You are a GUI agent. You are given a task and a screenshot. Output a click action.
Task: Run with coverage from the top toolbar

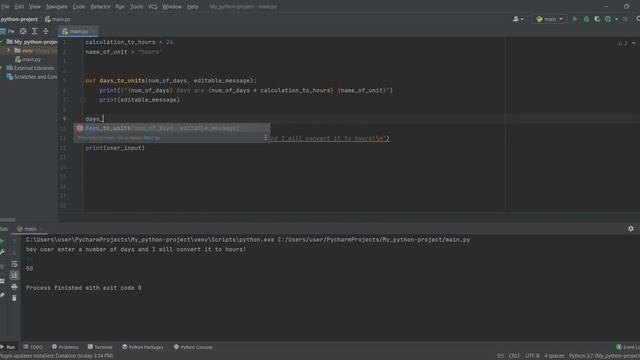coord(597,19)
